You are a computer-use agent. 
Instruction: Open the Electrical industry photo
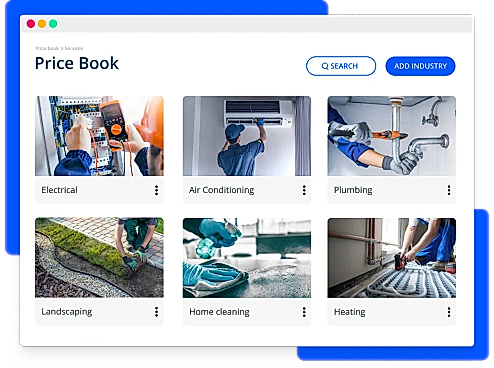point(99,136)
